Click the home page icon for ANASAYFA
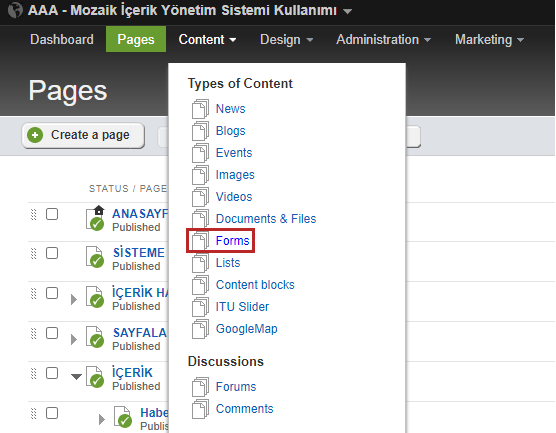The height and width of the screenshot is (433, 556). [95, 218]
